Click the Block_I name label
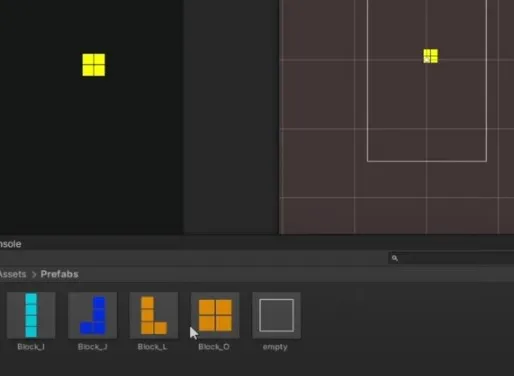 [x=31, y=347]
